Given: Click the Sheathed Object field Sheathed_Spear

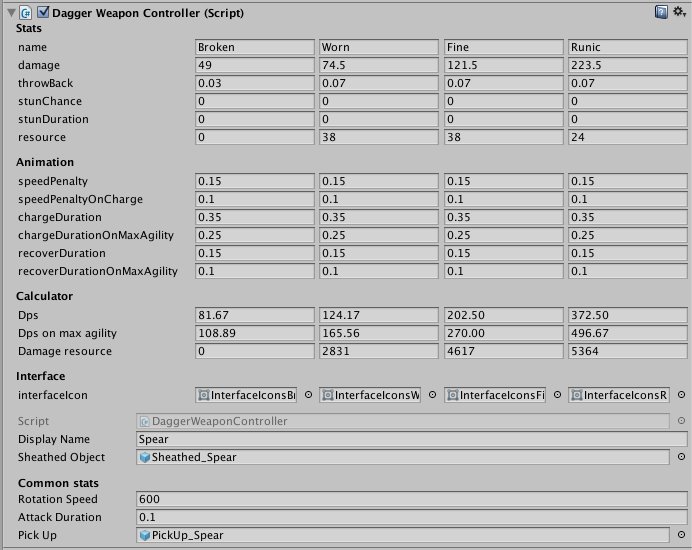Looking at the screenshot, I should 402,457.
